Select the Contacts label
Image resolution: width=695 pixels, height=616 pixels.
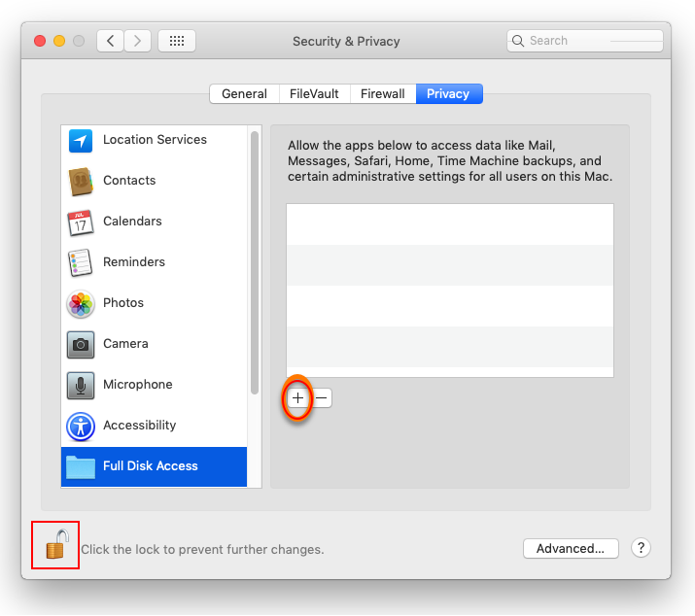(x=129, y=181)
